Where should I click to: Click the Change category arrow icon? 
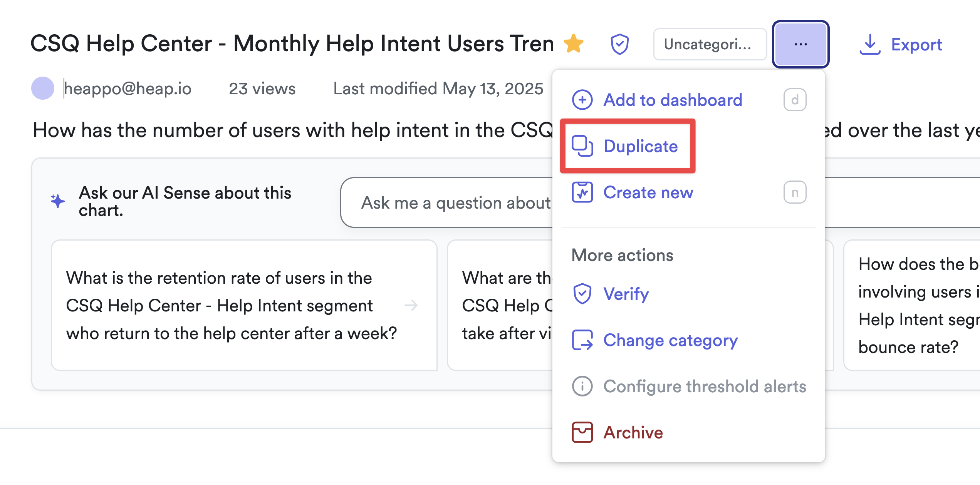point(582,340)
